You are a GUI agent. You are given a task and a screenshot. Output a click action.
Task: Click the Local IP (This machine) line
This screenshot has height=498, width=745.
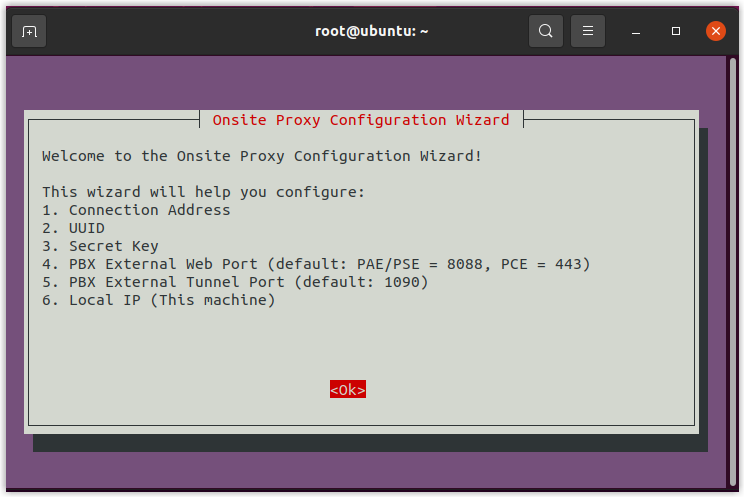158,300
